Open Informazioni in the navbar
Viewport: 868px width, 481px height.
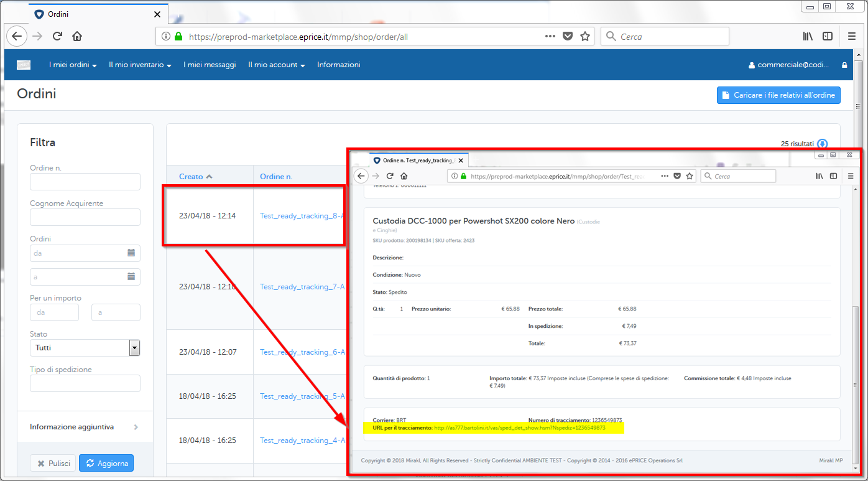(x=339, y=65)
